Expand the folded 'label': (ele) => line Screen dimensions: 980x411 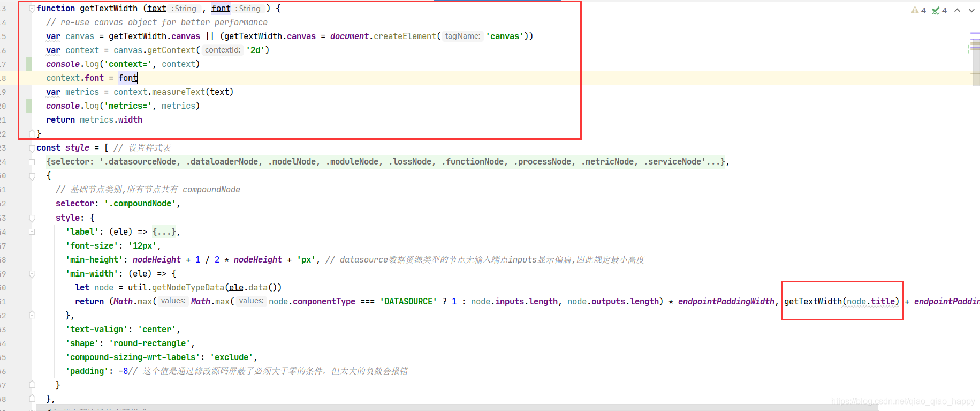click(x=32, y=232)
